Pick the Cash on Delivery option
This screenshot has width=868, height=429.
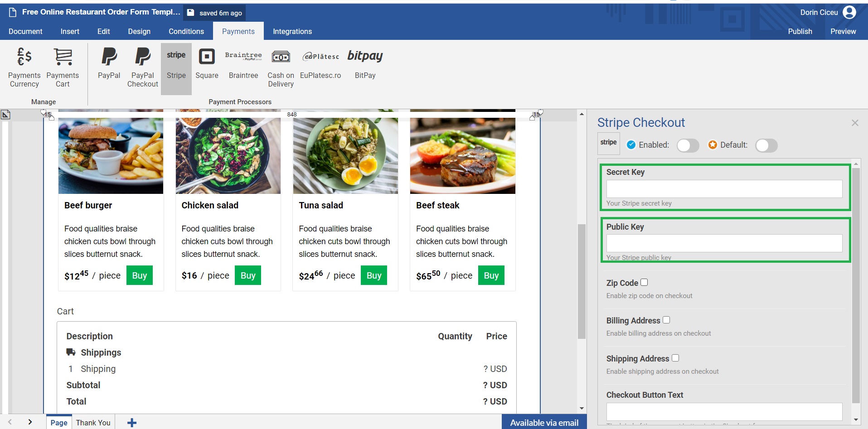click(281, 67)
